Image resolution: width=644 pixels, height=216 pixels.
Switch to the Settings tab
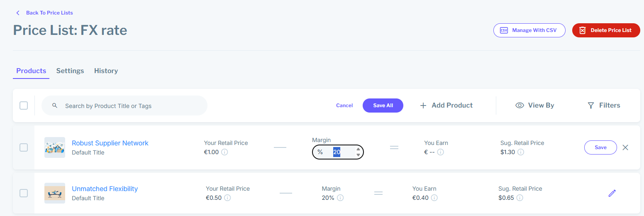point(70,71)
